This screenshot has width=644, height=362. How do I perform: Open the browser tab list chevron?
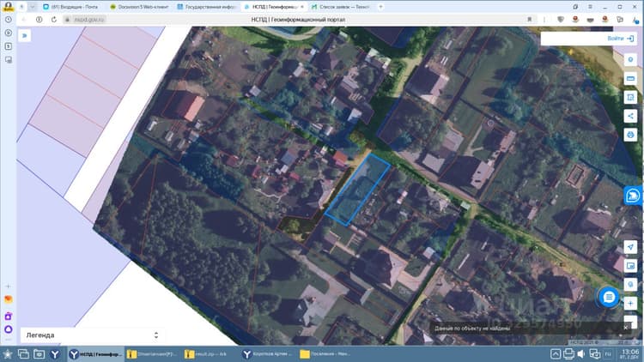tap(32, 7)
